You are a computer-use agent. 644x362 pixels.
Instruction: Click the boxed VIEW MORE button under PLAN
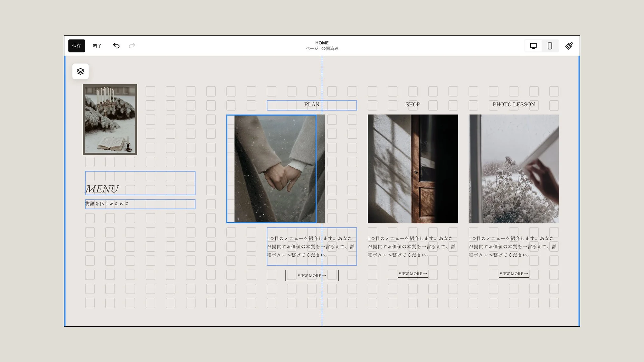point(311,275)
